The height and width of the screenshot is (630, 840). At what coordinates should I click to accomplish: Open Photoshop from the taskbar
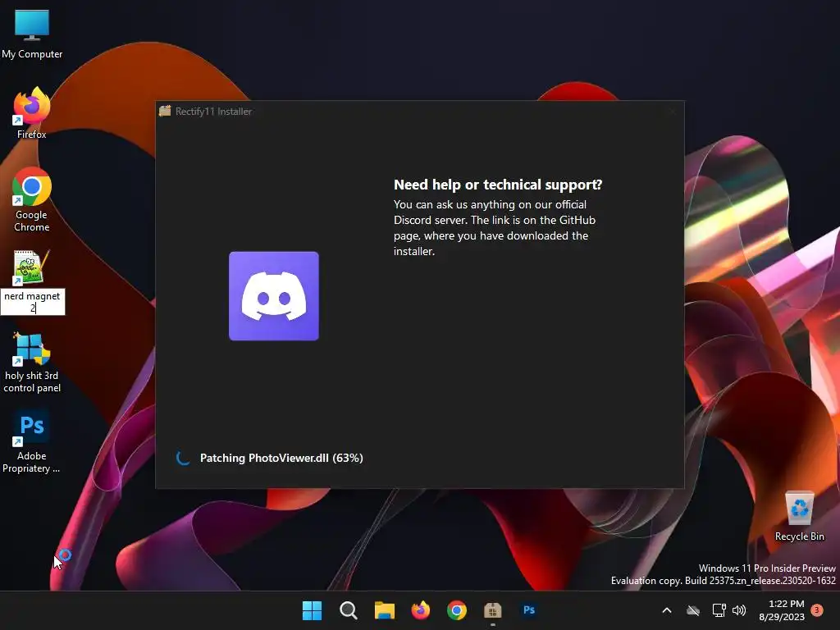coord(529,610)
